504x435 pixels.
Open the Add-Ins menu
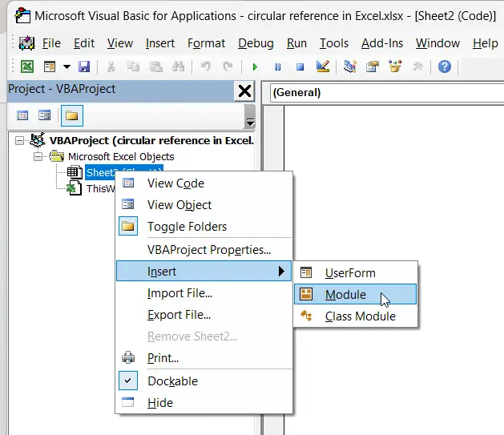pyautogui.click(x=382, y=43)
